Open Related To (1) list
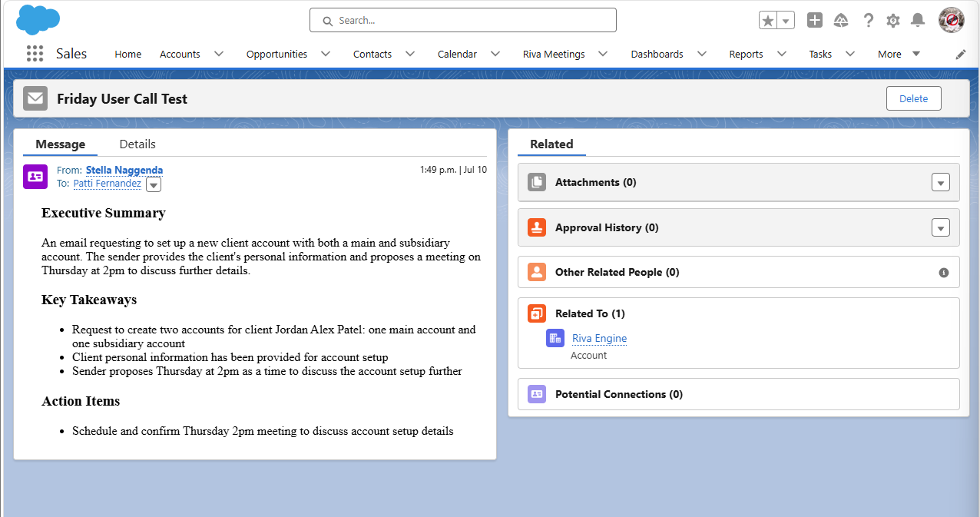The height and width of the screenshot is (517, 980). tap(590, 313)
